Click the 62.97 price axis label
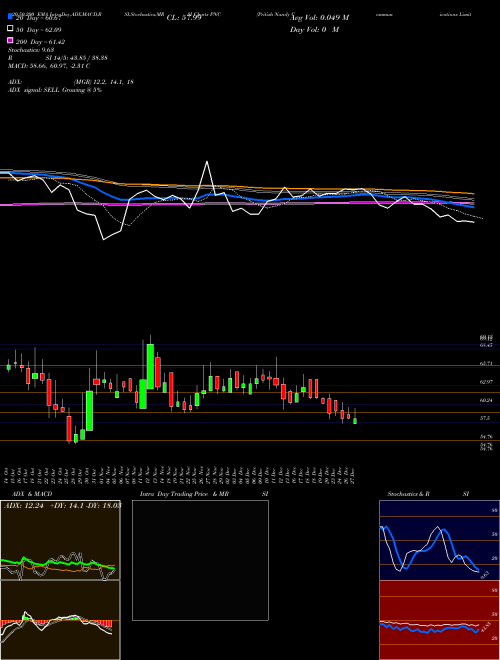Screen dimensions: 500x660 coord(487,382)
